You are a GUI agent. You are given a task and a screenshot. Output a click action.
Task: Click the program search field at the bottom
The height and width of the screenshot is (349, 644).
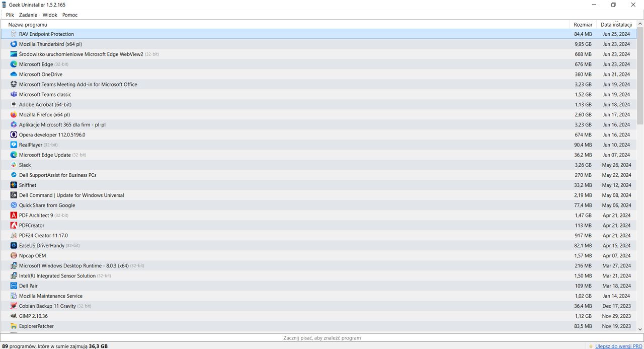click(x=321, y=337)
